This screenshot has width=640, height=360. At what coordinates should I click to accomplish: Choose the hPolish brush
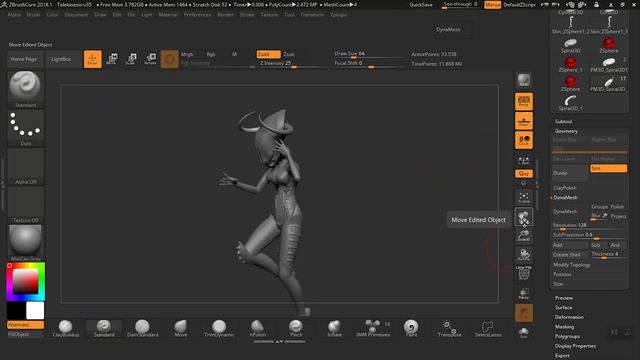click(x=258, y=329)
